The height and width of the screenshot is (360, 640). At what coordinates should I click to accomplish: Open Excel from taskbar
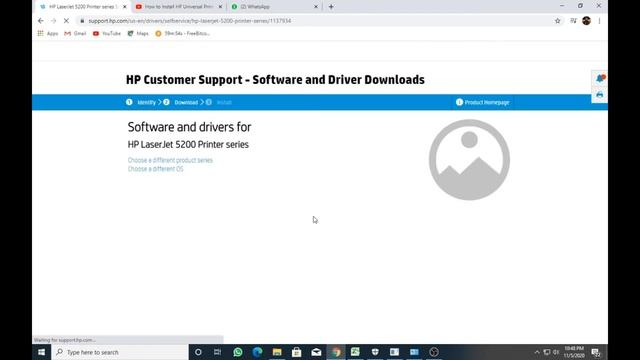point(356,352)
